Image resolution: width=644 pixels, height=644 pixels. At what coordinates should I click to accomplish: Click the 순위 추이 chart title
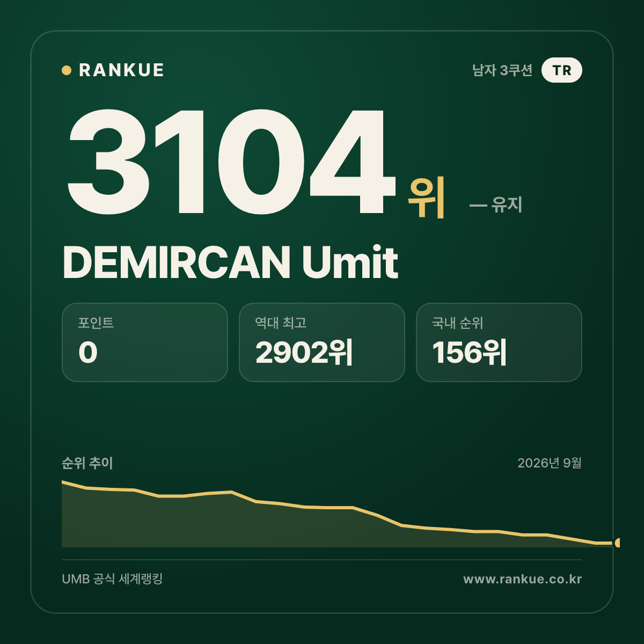pos(87,463)
